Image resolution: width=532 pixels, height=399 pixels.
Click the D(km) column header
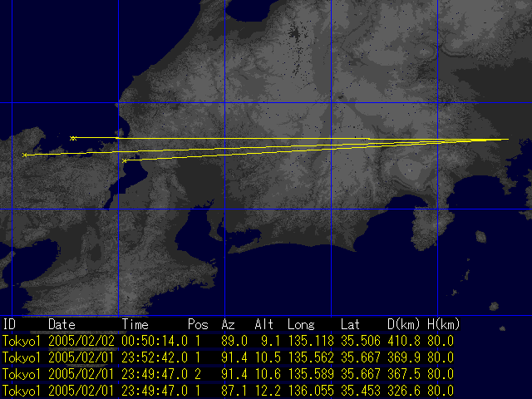tap(401, 324)
